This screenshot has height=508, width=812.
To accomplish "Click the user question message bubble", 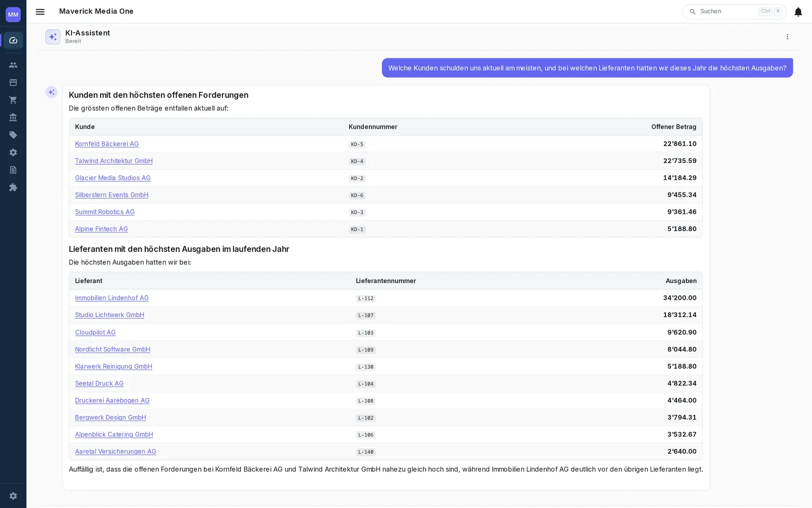I will 587,68.
